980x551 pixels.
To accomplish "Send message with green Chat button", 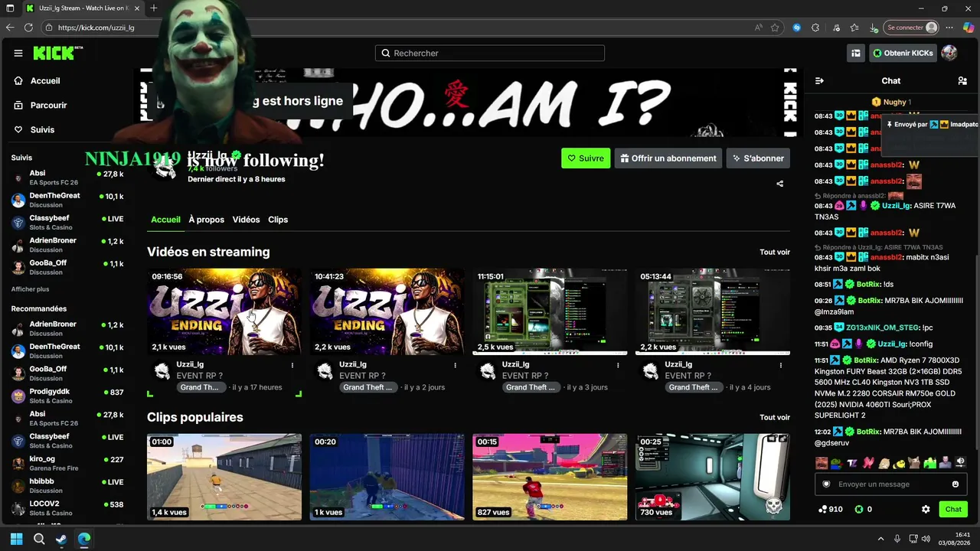I will [953, 509].
